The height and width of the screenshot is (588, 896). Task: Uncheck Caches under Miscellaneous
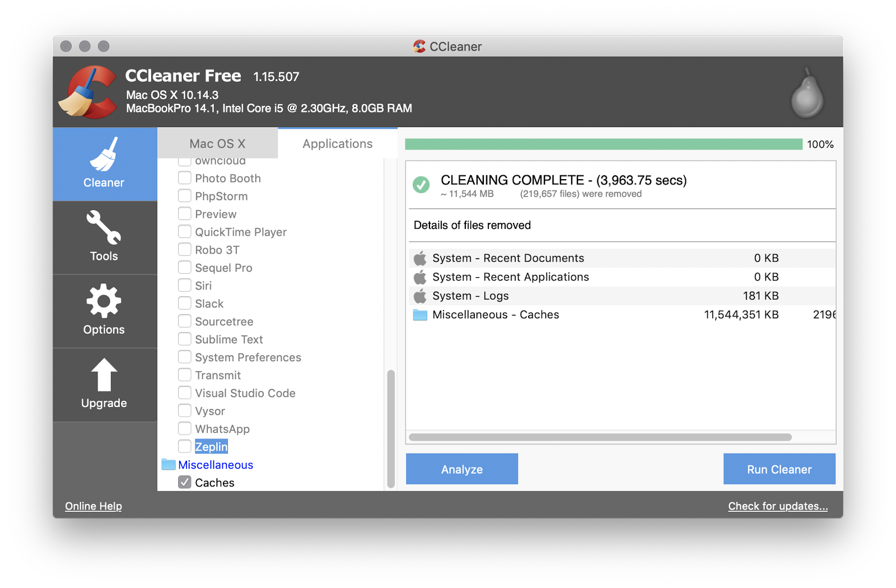click(x=185, y=482)
